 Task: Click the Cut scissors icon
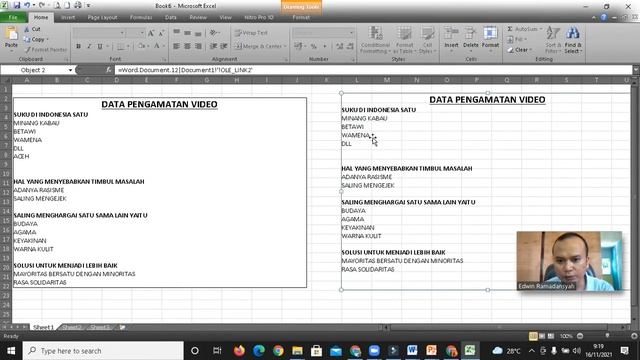click(27, 29)
